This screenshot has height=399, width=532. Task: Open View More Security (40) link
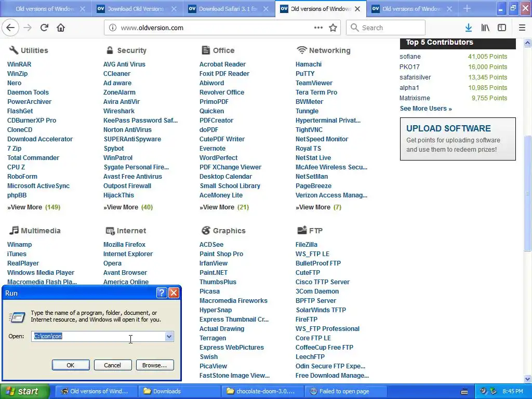(x=128, y=207)
